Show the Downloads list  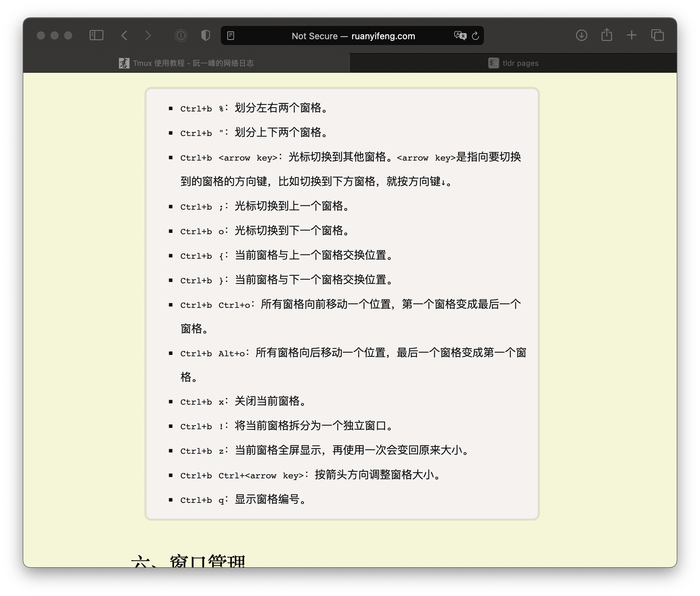point(581,35)
